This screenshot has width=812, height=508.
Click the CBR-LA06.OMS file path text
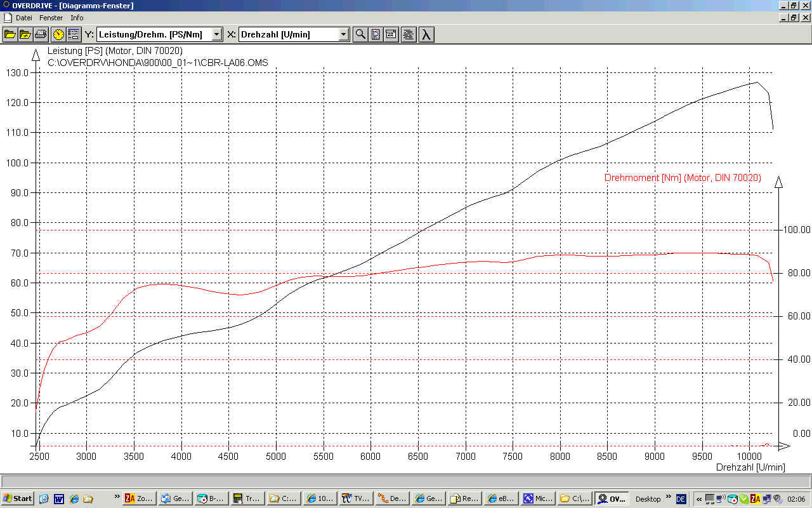(158, 62)
